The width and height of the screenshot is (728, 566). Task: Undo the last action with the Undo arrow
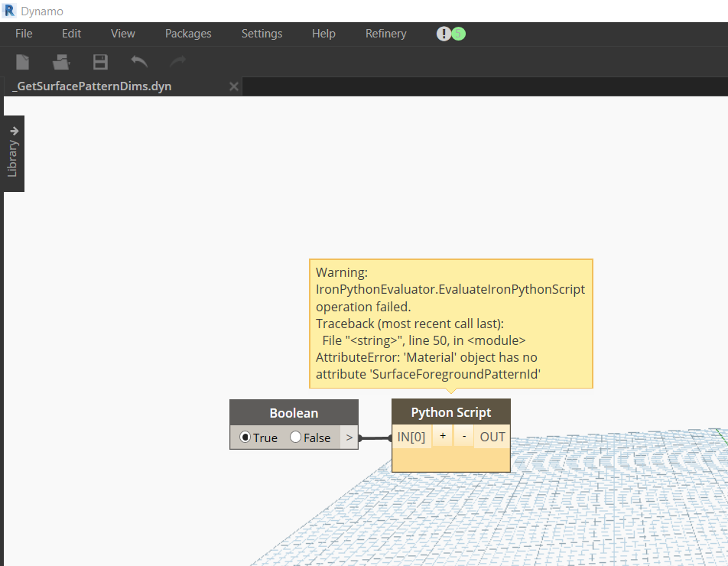pyautogui.click(x=139, y=61)
